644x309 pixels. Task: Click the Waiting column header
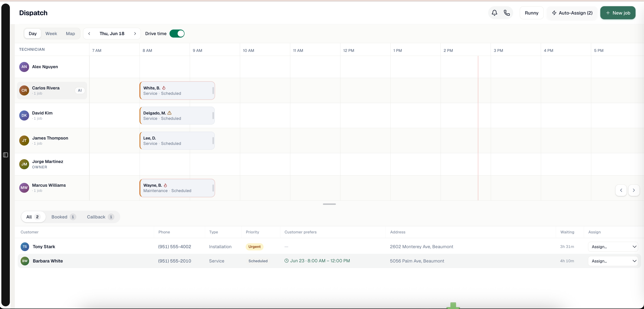click(x=567, y=232)
